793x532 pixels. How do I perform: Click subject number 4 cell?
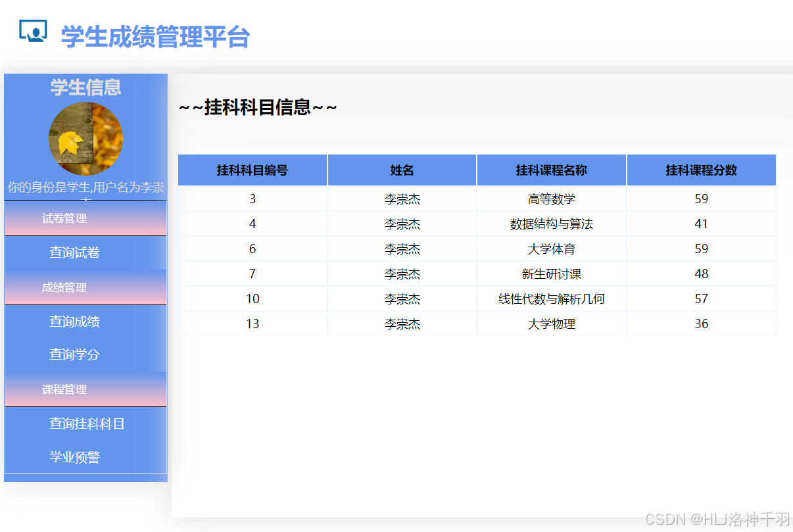pos(252,224)
